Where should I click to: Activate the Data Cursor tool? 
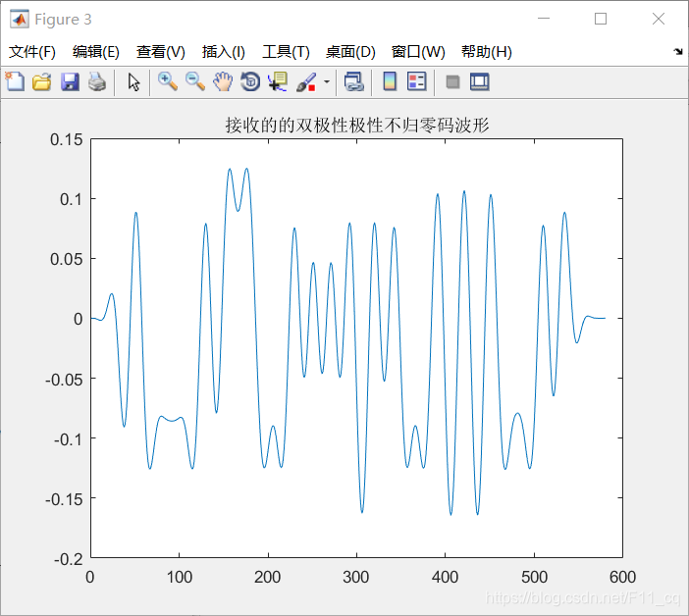pos(278,81)
